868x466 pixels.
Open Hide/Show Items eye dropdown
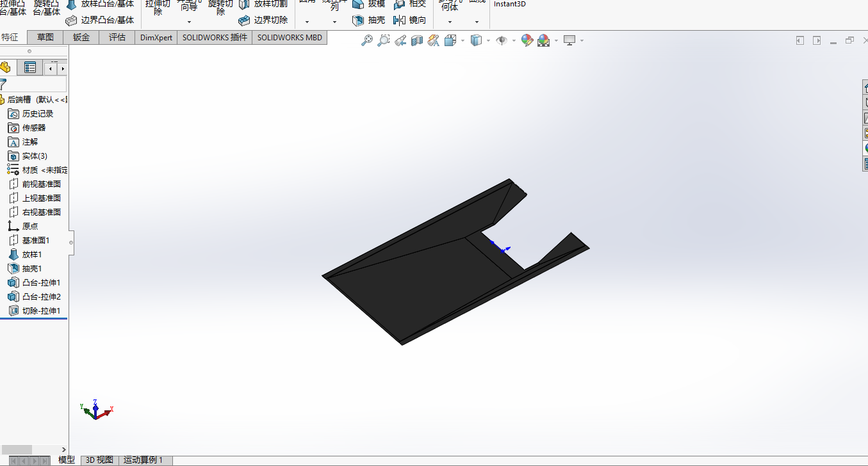point(514,40)
